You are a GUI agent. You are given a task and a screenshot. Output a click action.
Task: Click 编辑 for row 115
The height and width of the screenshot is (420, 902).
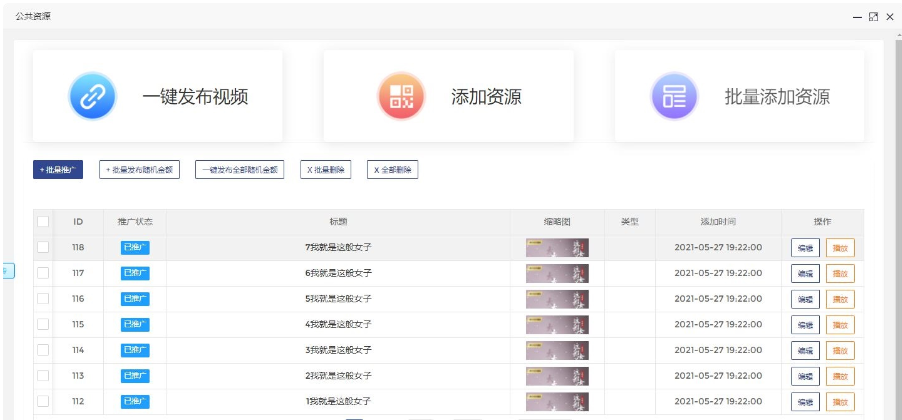(x=805, y=324)
